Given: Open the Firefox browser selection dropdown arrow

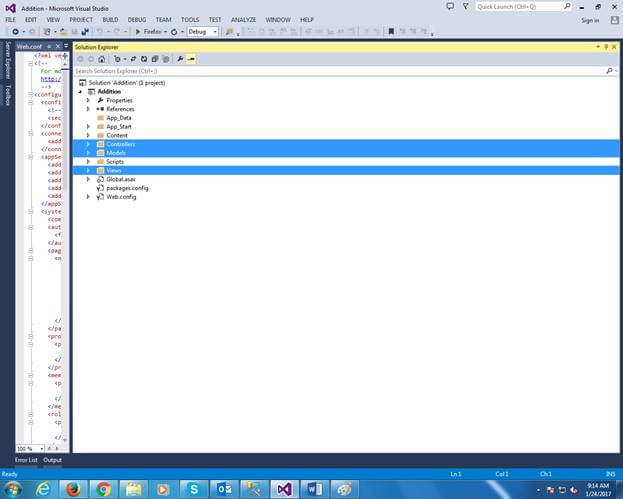Looking at the screenshot, I should coord(165,31).
